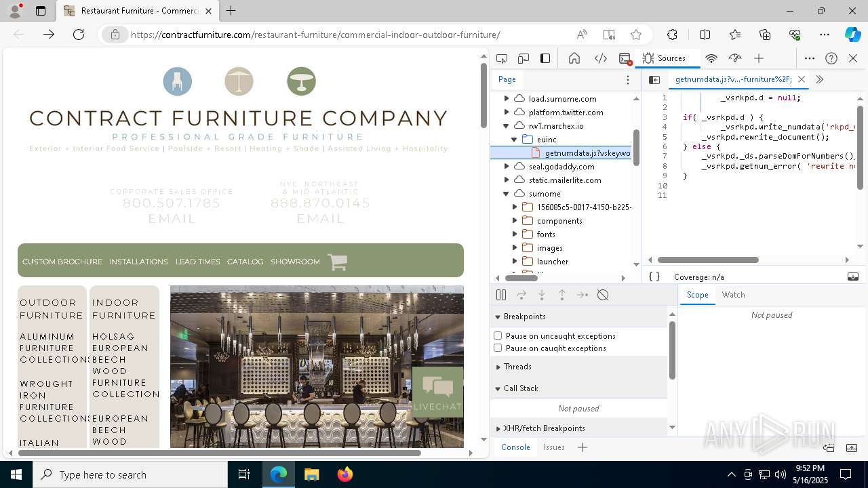Screen dimensions: 868x488
Task: Open LIVECHAT widget
Action: (x=437, y=392)
